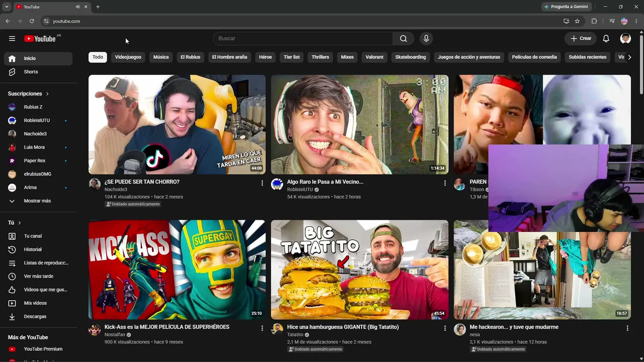
Task: Select the Tier list filter chip
Action: (x=292, y=57)
